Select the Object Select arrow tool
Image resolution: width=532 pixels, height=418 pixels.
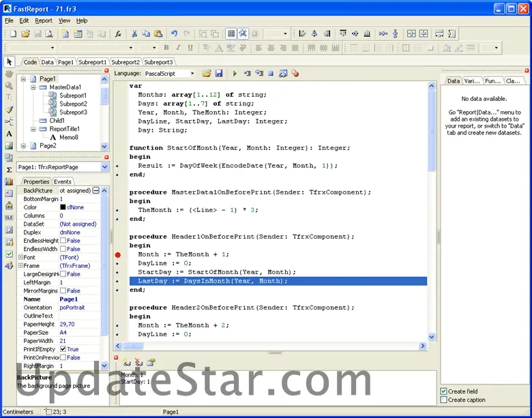coord(9,62)
